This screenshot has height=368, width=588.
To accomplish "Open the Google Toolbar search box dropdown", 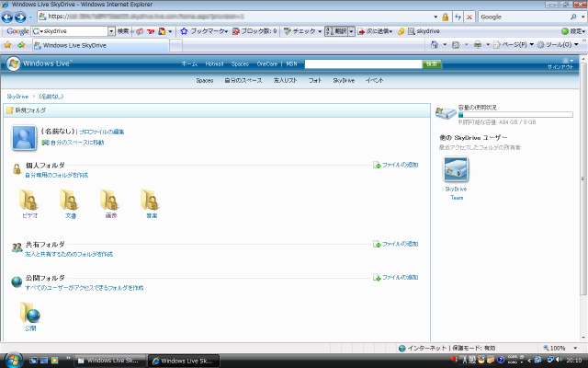I will [111, 31].
